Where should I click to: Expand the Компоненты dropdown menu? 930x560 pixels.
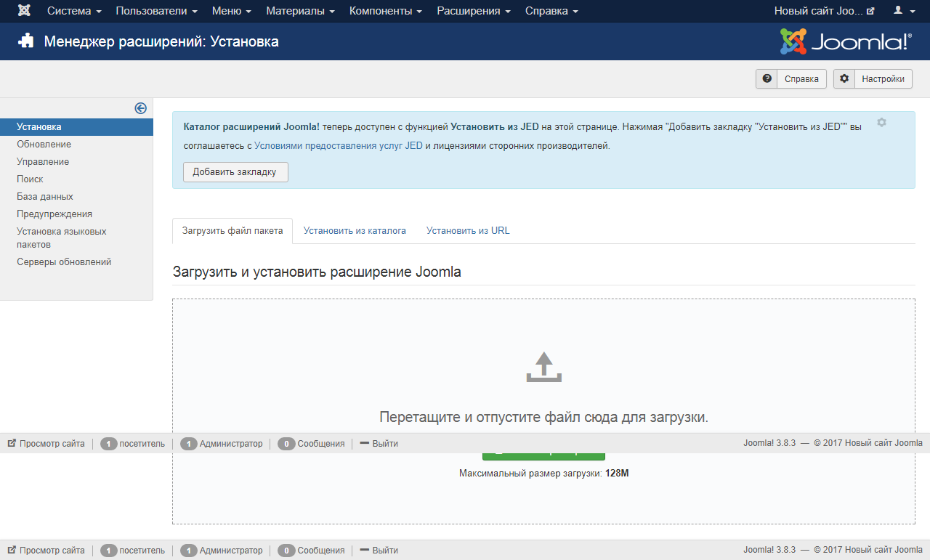tap(385, 11)
